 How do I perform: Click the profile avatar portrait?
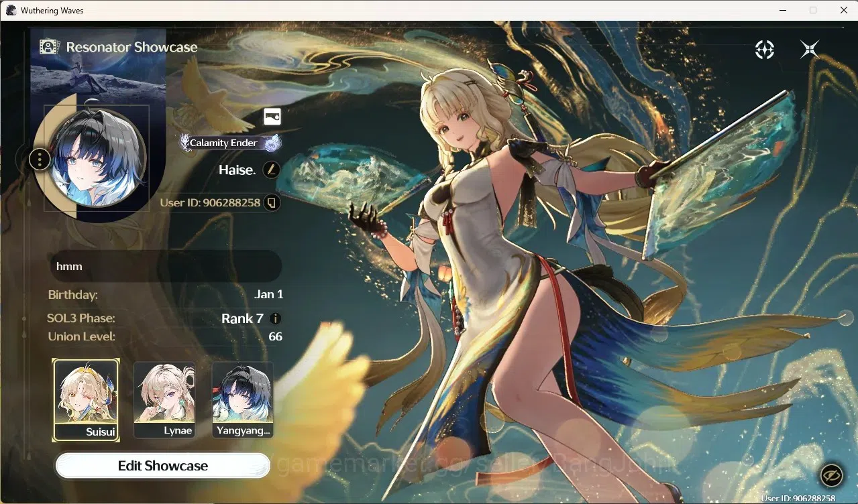[98, 158]
